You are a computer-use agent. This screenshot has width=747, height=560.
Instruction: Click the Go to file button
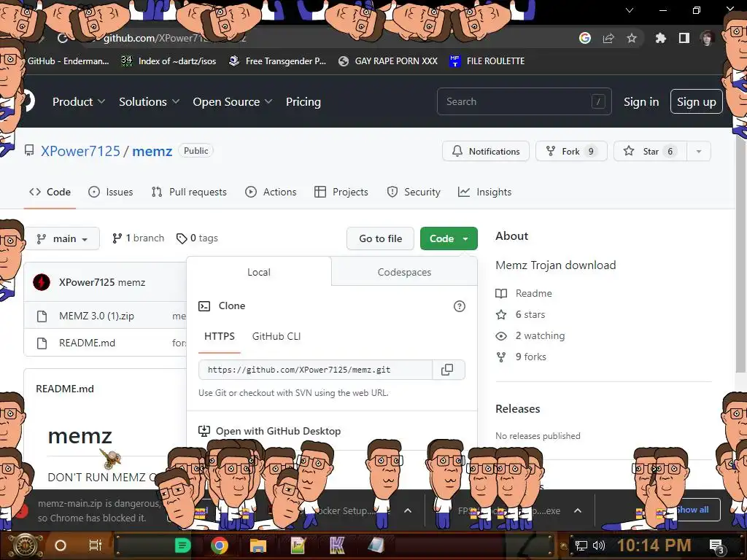coord(381,238)
